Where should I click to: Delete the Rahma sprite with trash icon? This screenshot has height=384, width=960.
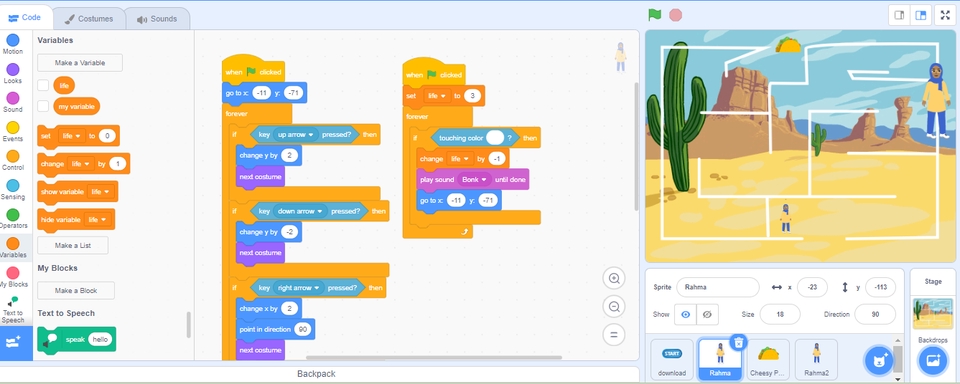coord(739,342)
